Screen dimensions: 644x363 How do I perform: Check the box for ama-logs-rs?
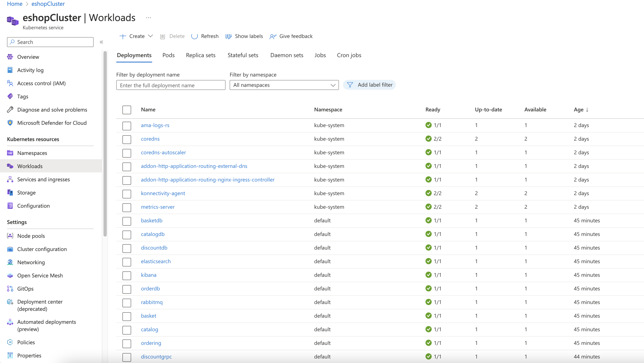[127, 126]
